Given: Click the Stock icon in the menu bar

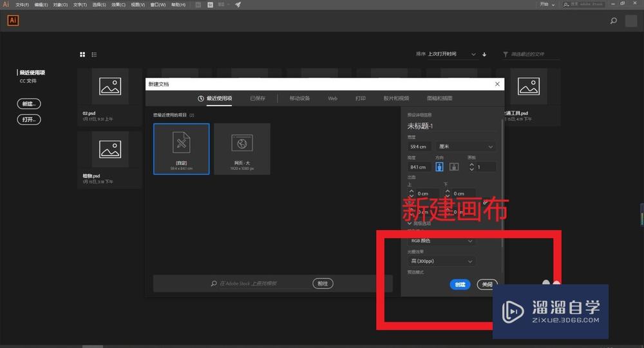Looking at the screenshot, I should (211, 5).
